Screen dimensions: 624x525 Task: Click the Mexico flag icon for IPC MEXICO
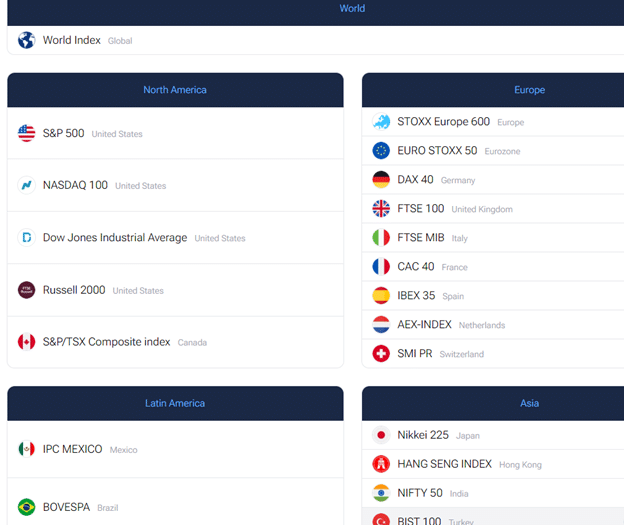point(27,449)
